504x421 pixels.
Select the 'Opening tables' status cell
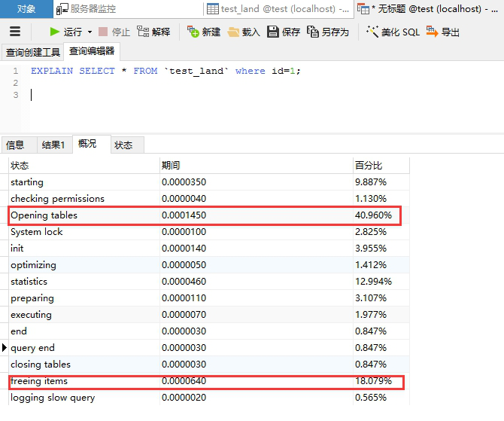pyautogui.click(x=84, y=215)
